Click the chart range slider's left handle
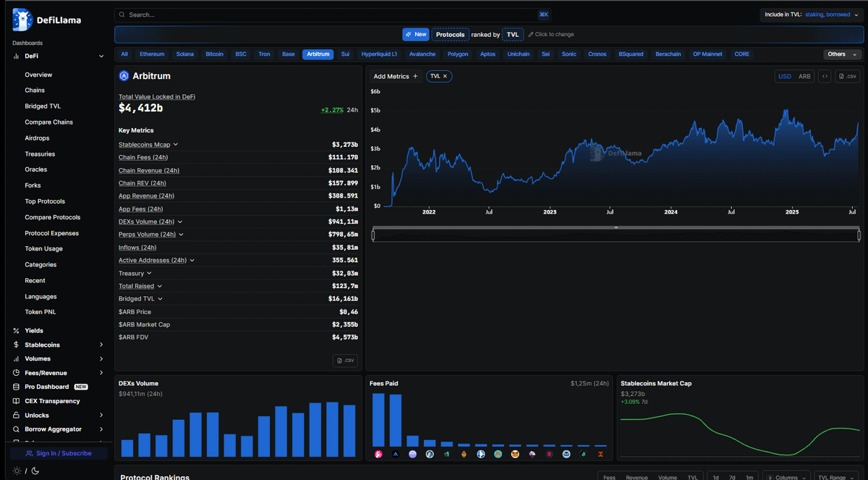Image resolution: width=868 pixels, height=480 pixels. 373,235
